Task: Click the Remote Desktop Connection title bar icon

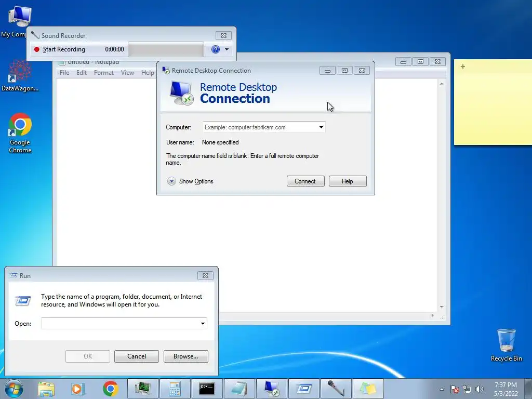Action: click(x=166, y=71)
